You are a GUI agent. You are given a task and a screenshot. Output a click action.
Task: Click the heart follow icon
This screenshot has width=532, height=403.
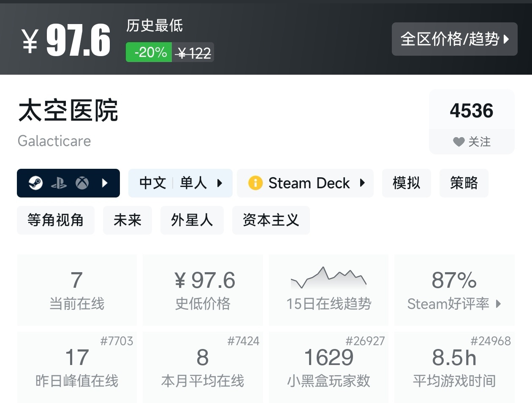pyautogui.click(x=459, y=142)
